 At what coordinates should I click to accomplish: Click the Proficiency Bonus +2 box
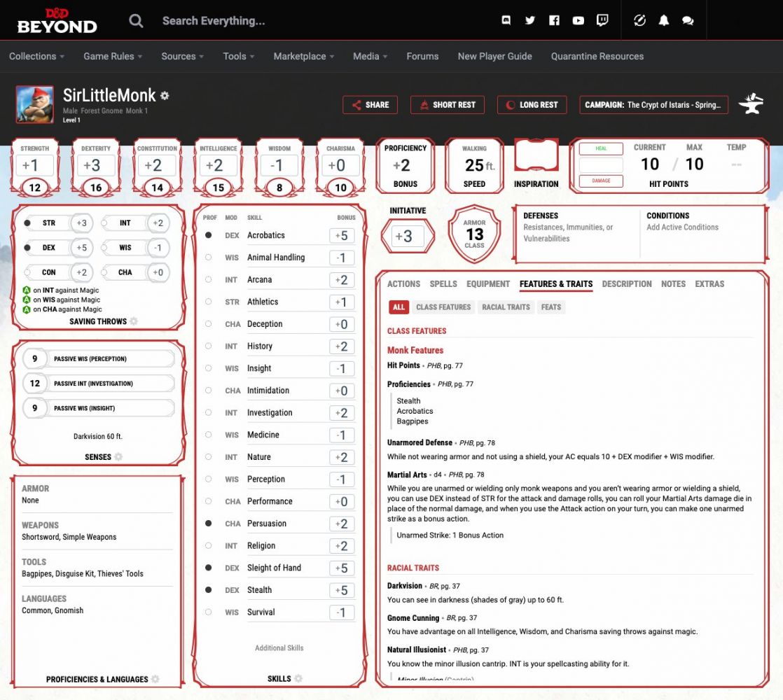pyautogui.click(x=405, y=166)
